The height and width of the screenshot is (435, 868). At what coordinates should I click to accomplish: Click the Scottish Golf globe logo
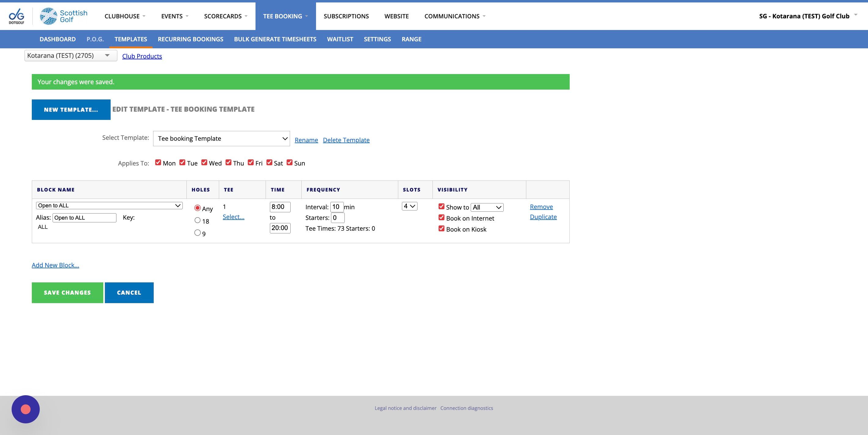49,16
